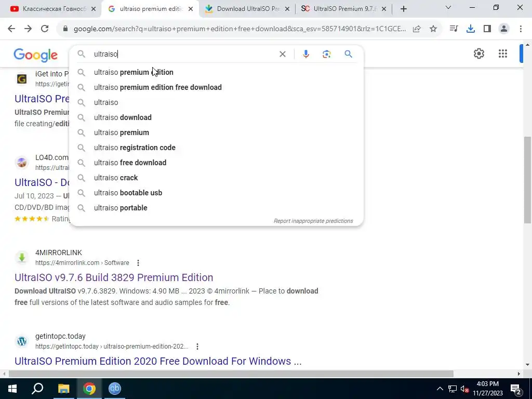Open the LO4D UltraISO result title
The height and width of the screenshot is (399, 532).
pos(42,182)
